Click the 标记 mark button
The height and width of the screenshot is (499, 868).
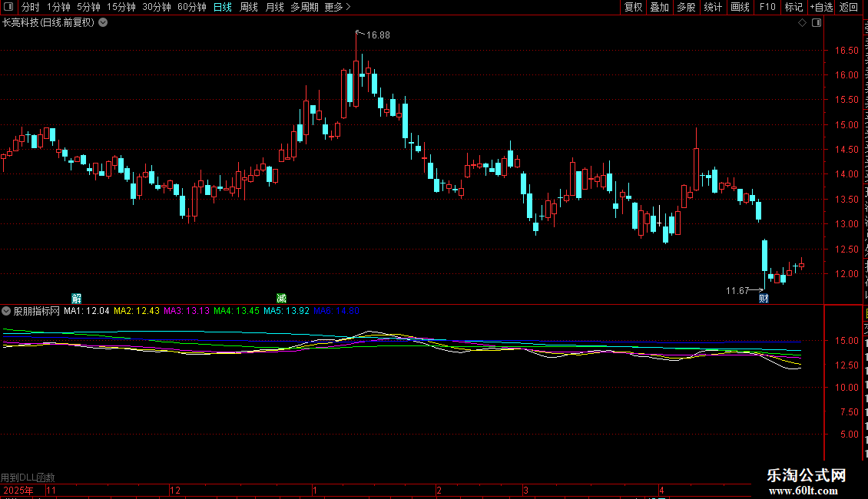click(793, 7)
